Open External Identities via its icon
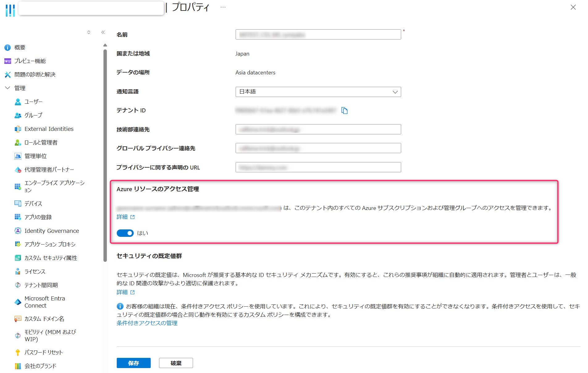The image size is (588, 373). click(x=18, y=129)
